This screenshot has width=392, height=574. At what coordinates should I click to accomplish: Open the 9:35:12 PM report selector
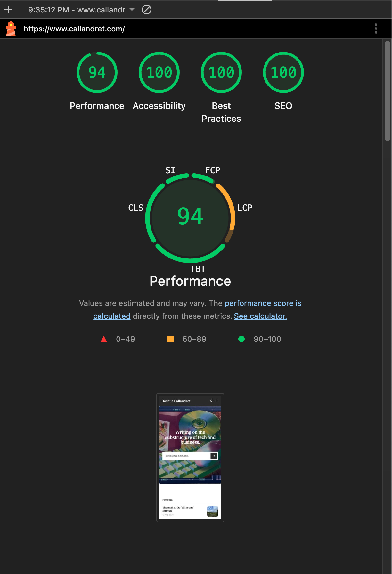[x=77, y=10]
